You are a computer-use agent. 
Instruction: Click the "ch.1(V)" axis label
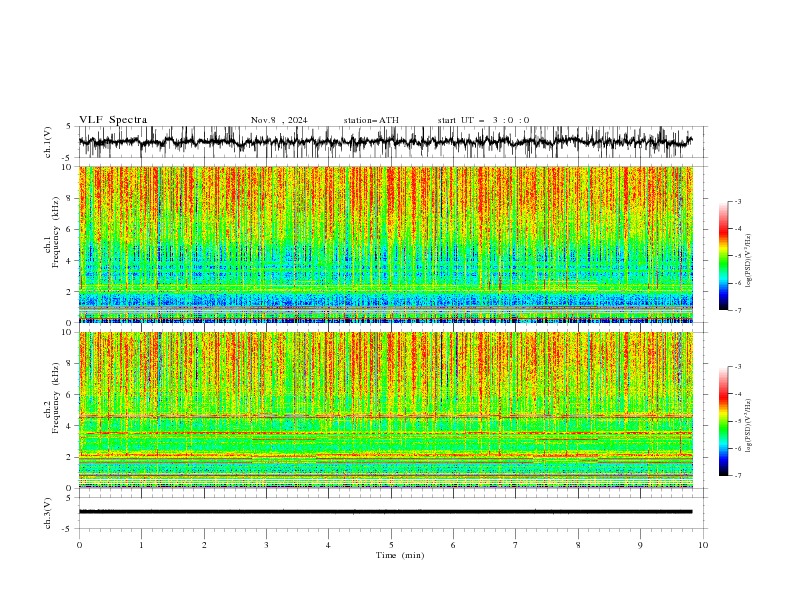(x=48, y=142)
